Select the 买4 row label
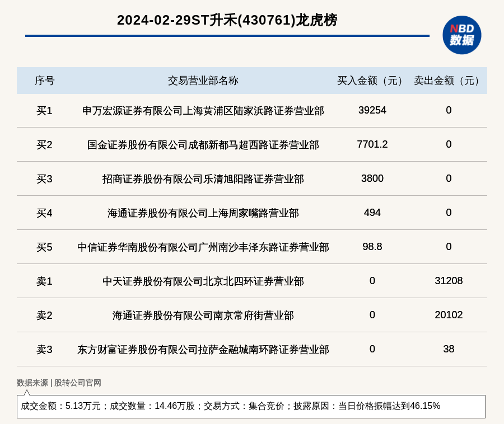The width and height of the screenshot is (504, 424). 44,213
